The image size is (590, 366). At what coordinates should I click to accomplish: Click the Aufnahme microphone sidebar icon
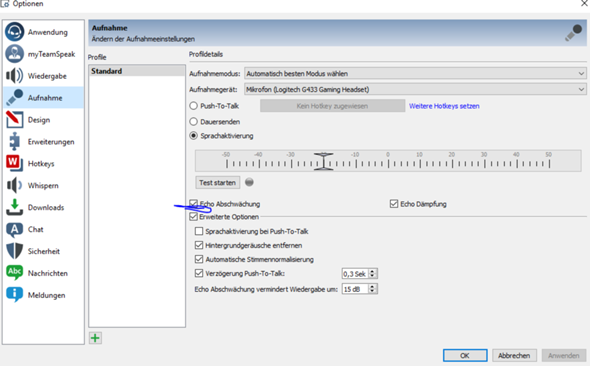point(15,97)
